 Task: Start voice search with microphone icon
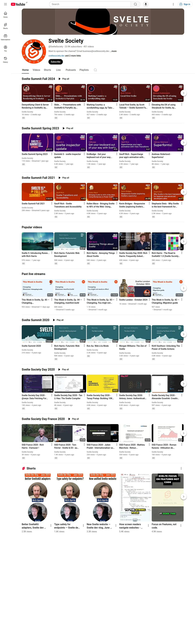pos(146,4)
